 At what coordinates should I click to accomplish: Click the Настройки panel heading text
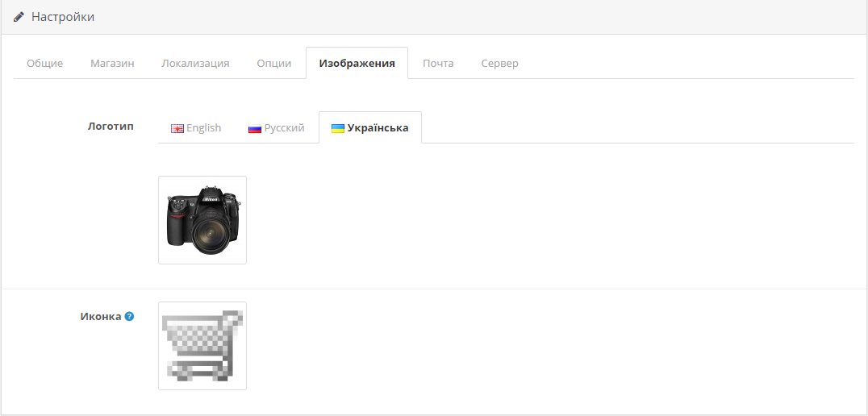coord(63,17)
